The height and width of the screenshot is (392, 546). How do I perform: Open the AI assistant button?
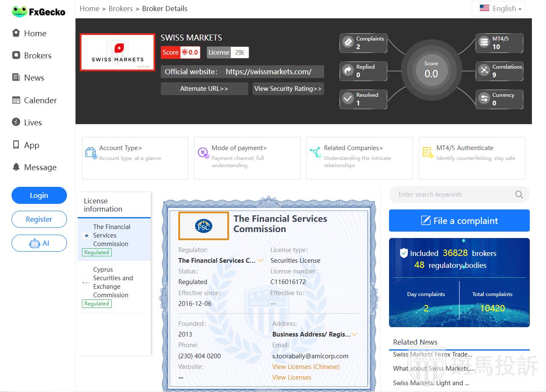click(39, 243)
